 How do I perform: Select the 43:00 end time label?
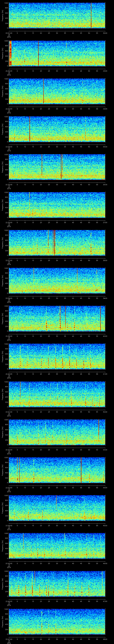105,450
